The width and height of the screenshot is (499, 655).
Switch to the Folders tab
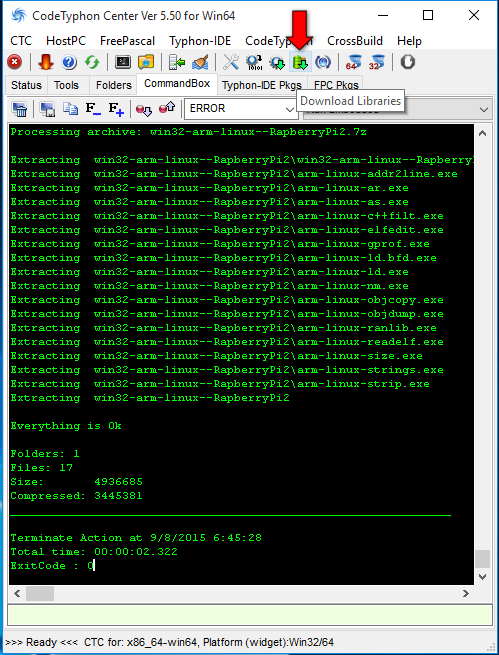point(114,85)
